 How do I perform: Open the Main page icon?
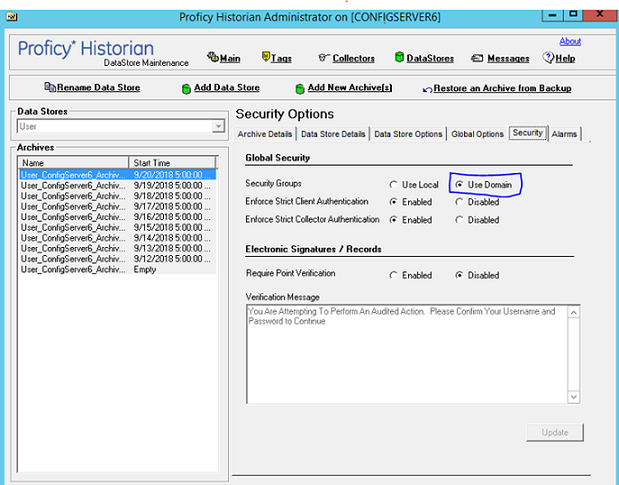tap(212, 57)
